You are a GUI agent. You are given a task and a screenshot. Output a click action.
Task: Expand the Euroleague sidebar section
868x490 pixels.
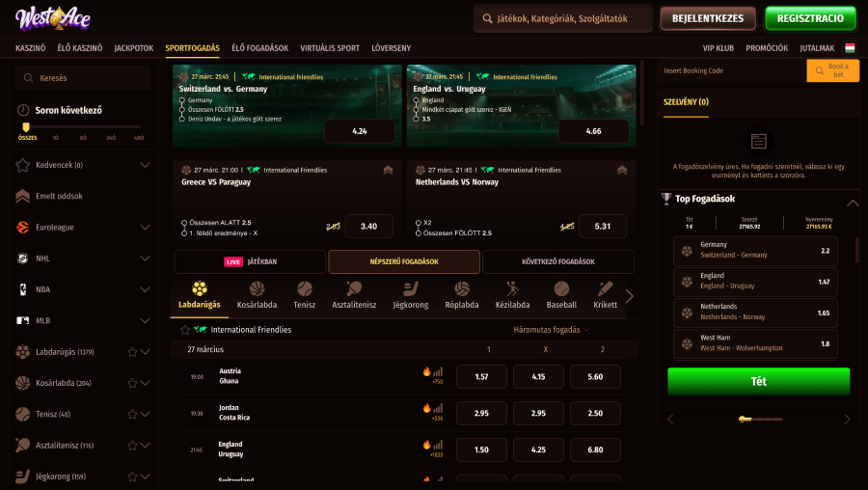(145, 227)
